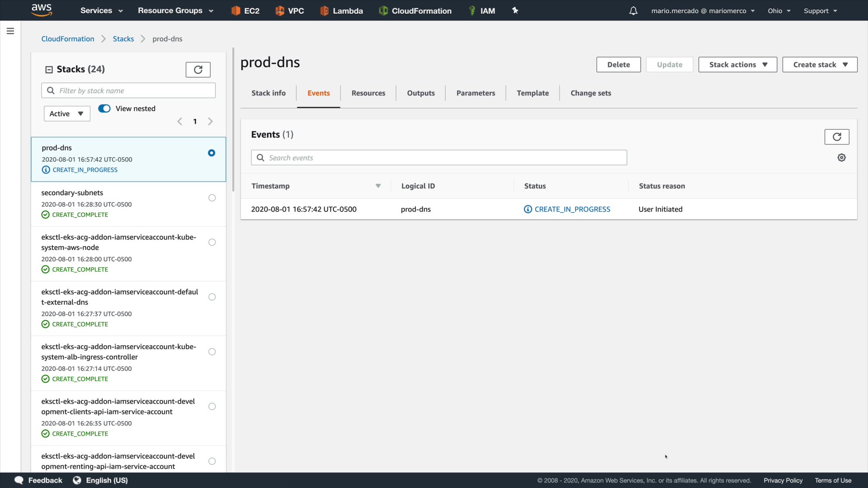Click the pin shortcuts icon

click(x=515, y=10)
